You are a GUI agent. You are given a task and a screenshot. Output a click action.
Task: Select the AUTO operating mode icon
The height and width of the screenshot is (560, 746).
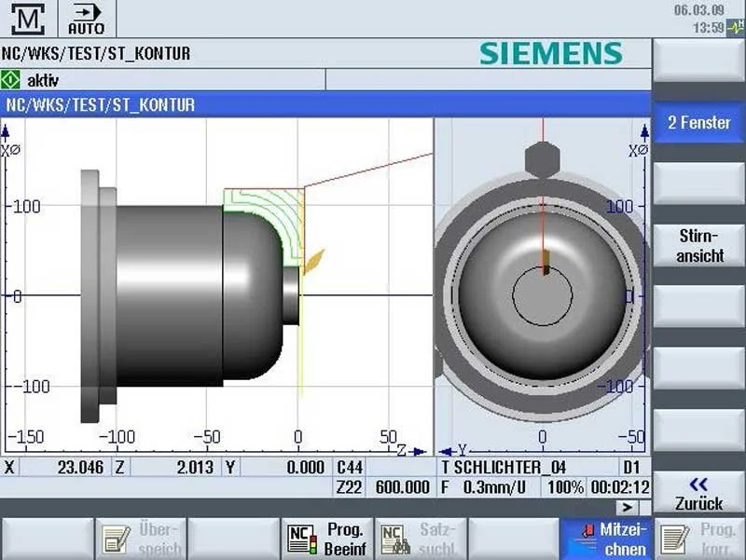[x=85, y=18]
